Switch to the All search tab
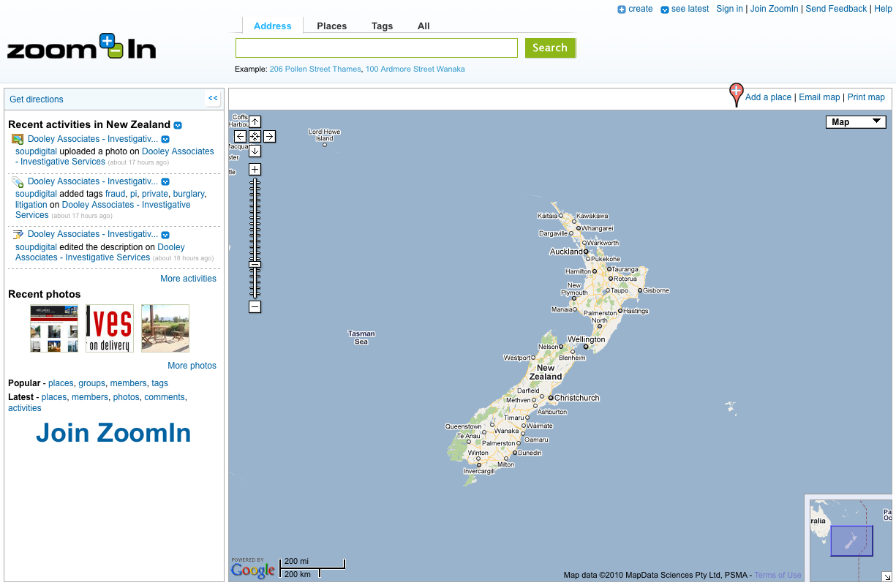The height and width of the screenshot is (588, 896). [x=423, y=26]
